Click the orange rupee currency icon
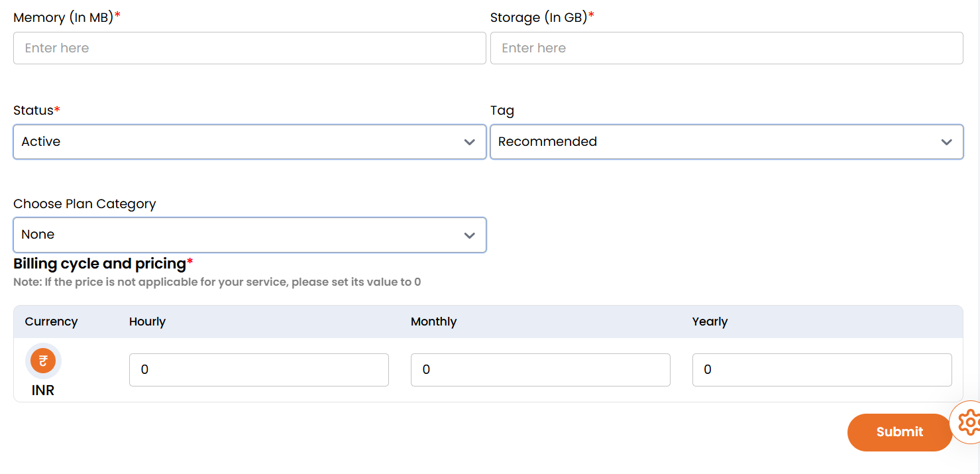Image resolution: width=980 pixels, height=474 pixels. [43, 361]
